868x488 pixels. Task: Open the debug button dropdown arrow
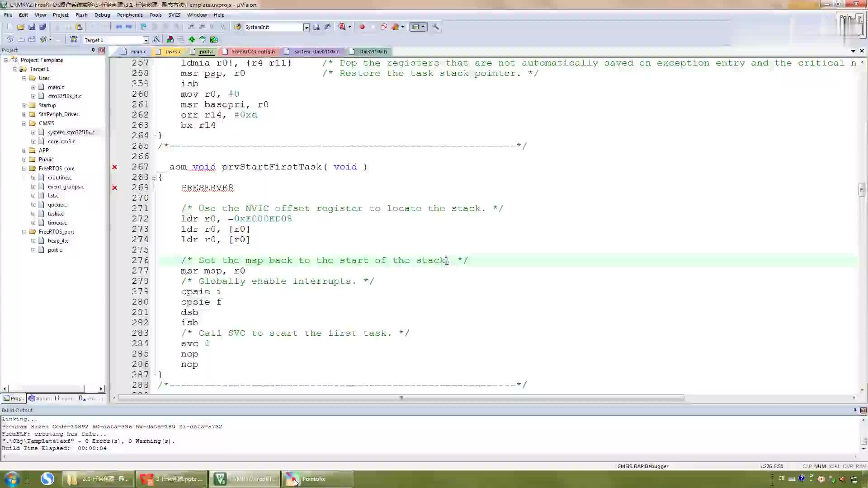click(x=349, y=27)
